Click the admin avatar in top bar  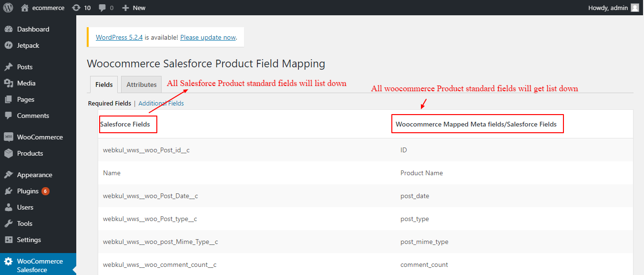[x=634, y=8]
